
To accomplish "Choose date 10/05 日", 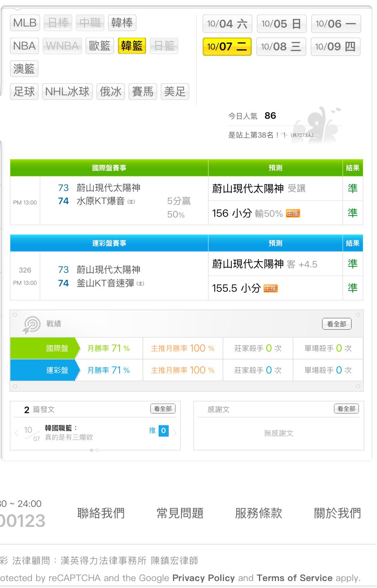I will (281, 24).
